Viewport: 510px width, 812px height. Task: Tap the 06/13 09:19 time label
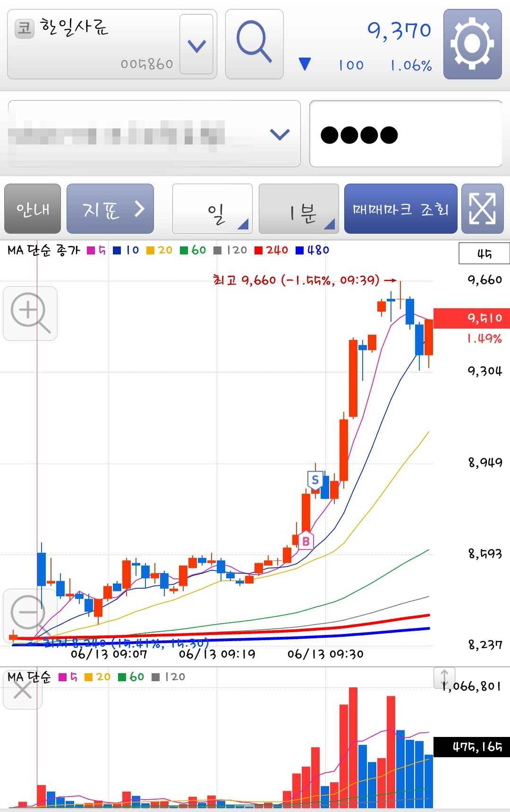pyautogui.click(x=217, y=654)
